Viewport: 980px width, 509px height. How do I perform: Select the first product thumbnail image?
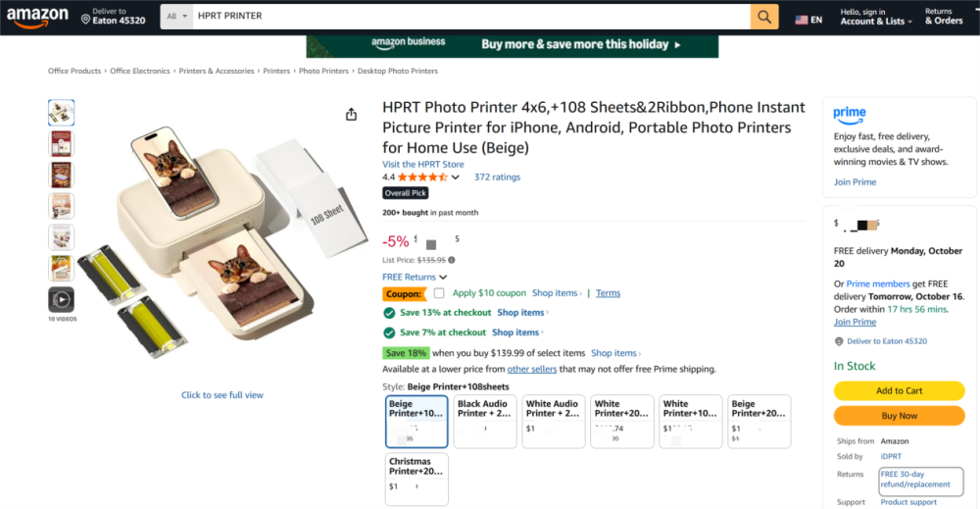pos(61,113)
